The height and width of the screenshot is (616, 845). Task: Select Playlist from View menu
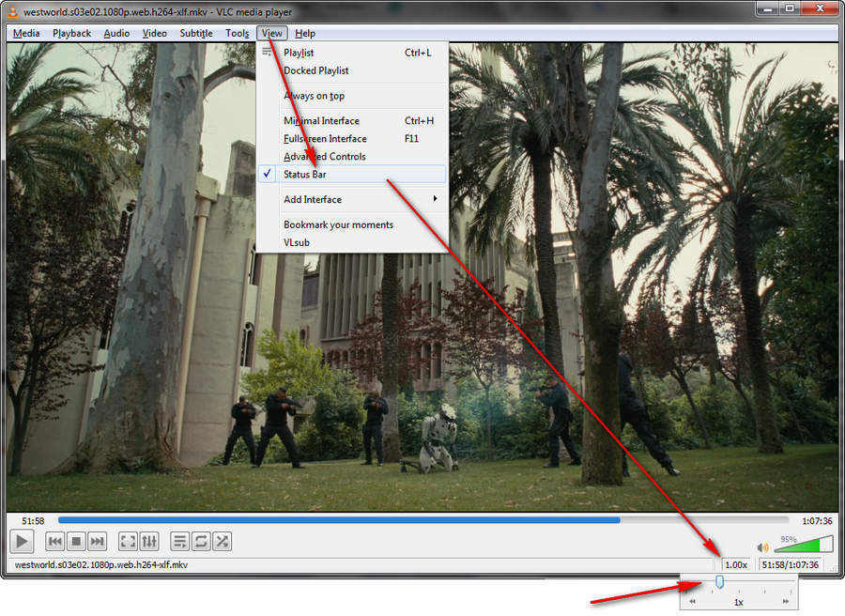pos(352,53)
